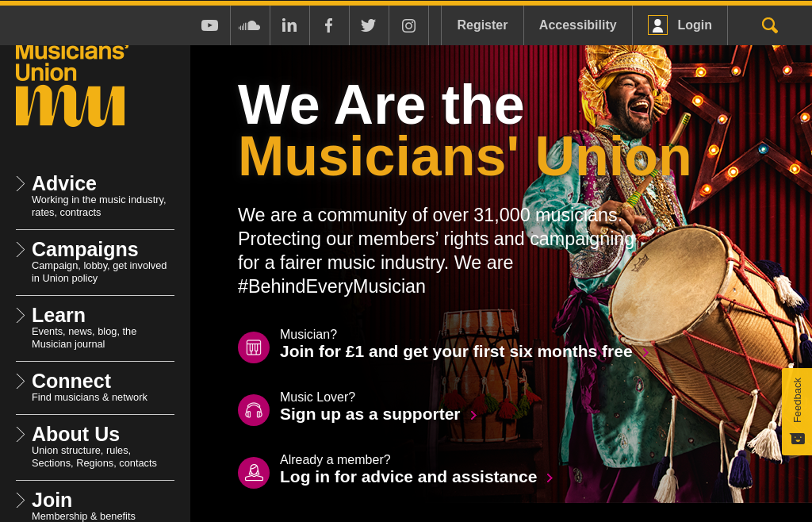Expand the Advice chevron in sidebar
Screen dimensions: 812x522
click(x=20, y=183)
